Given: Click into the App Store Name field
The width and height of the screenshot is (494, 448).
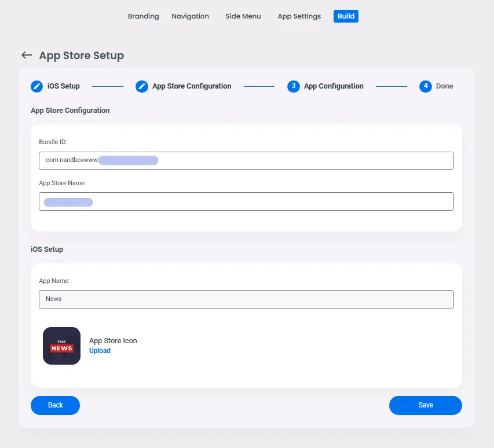Looking at the screenshot, I should pyautogui.click(x=246, y=201).
